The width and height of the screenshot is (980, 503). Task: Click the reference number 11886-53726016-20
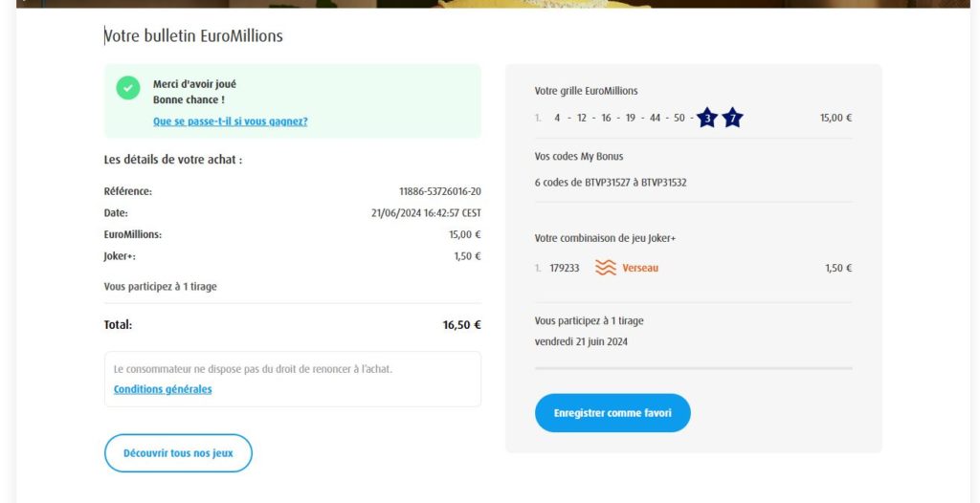pos(439,191)
